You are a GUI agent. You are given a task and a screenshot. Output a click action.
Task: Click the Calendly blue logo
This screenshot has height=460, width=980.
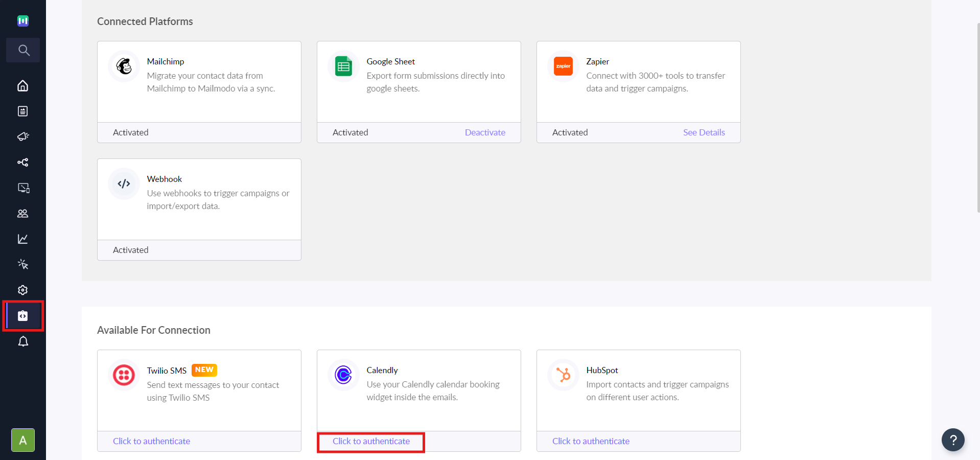pos(343,375)
